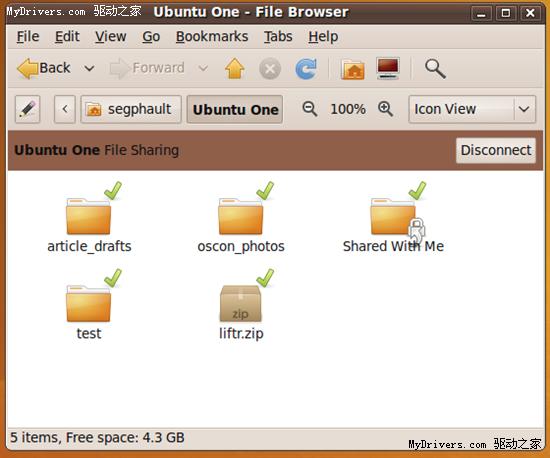Open the Icon View dropdown
This screenshot has height=458, width=550.
point(472,109)
